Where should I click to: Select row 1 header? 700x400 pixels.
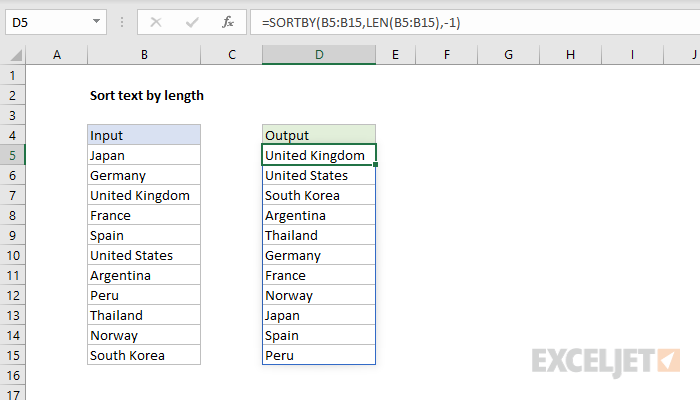pos(12,75)
